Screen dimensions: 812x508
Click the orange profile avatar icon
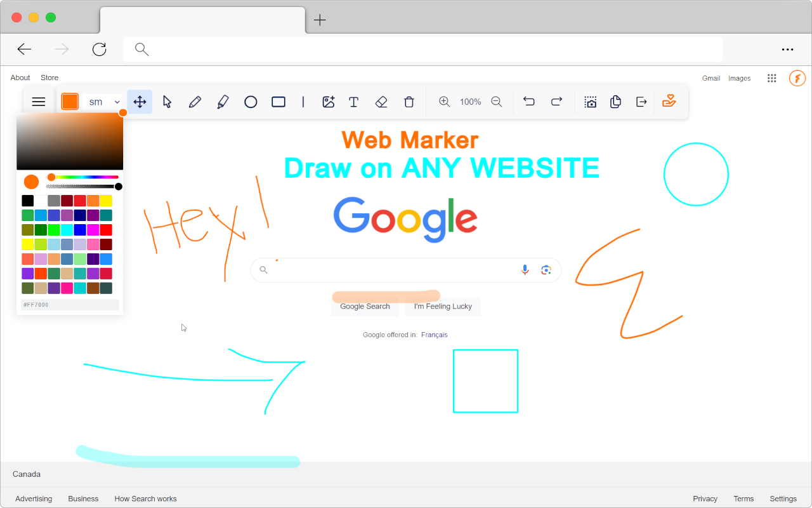click(797, 78)
